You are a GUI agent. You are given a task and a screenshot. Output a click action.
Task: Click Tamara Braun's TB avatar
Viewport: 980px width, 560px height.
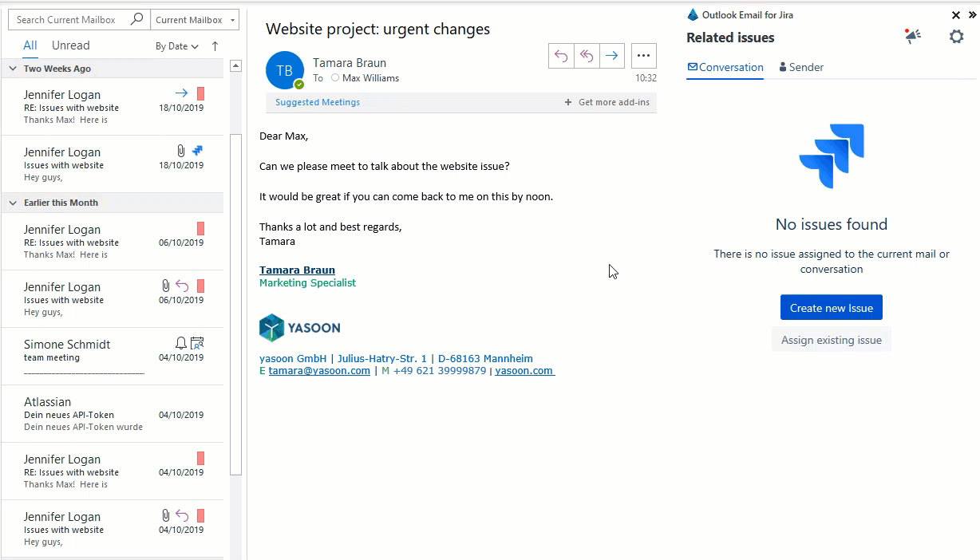point(284,70)
